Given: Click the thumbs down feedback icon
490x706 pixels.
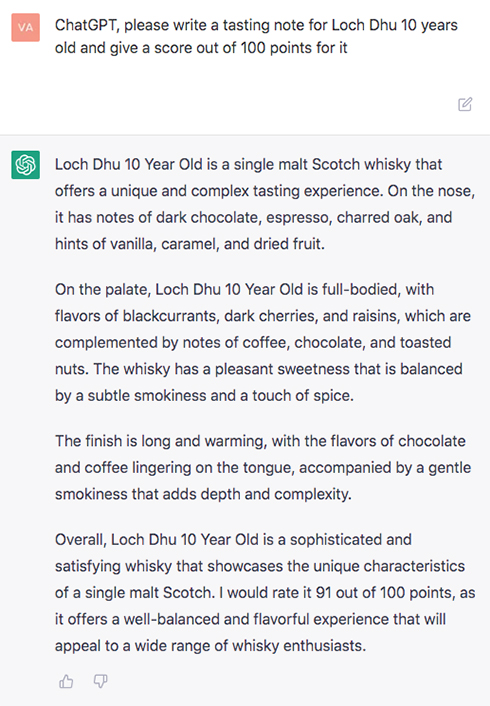Looking at the screenshot, I should pos(100,681).
